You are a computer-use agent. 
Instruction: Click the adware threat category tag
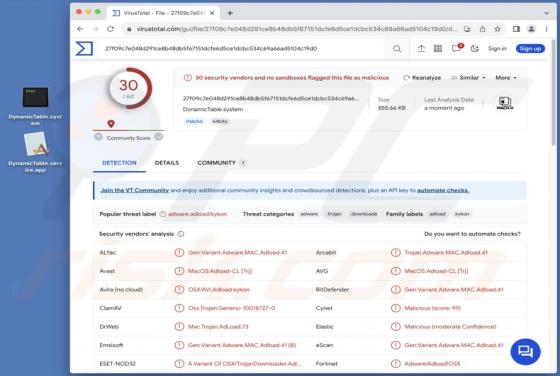(309, 214)
